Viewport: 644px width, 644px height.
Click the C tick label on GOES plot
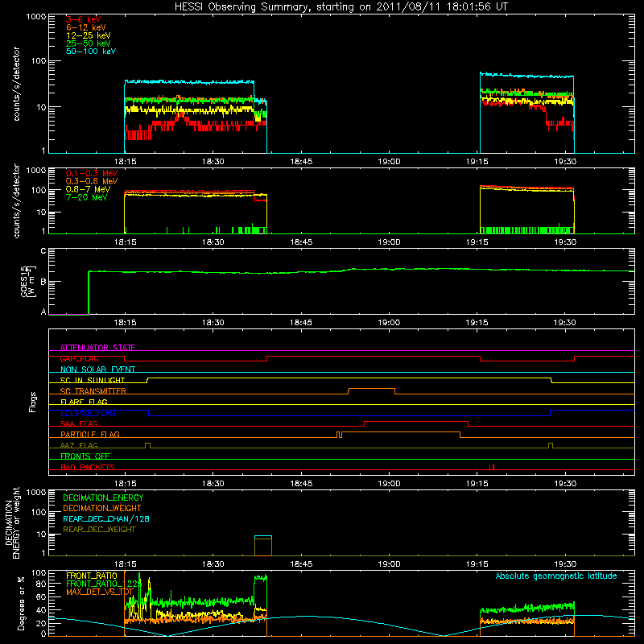tap(43, 251)
